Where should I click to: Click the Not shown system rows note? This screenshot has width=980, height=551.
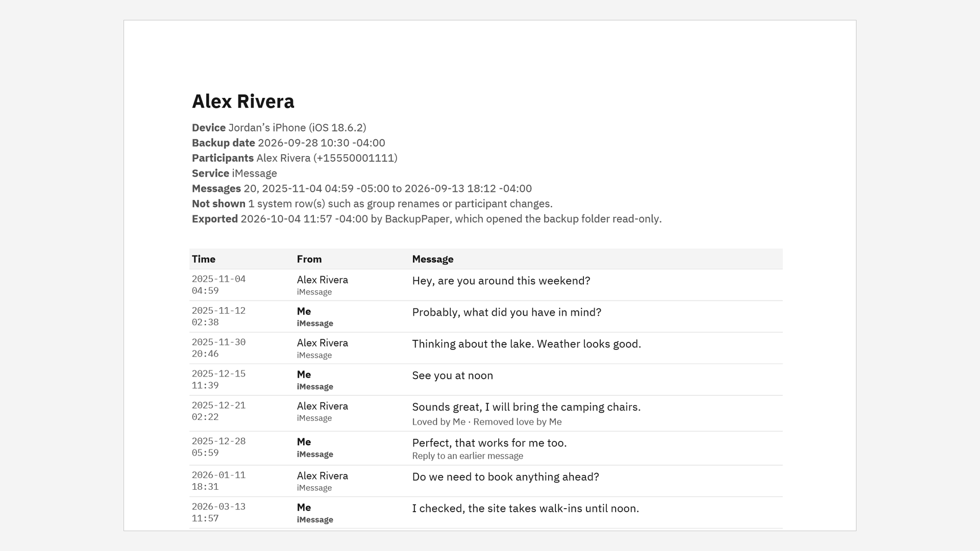pyautogui.click(x=372, y=204)
